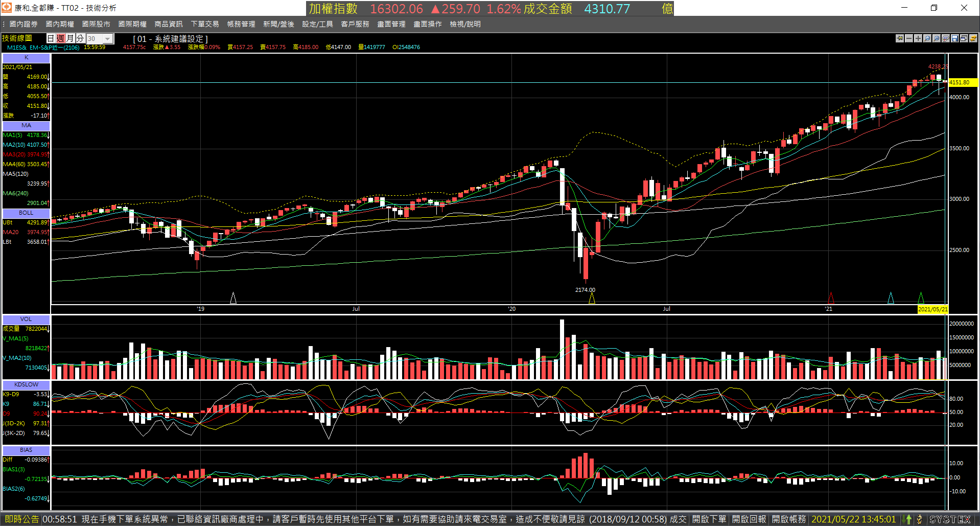Click the UBt 4291.89 Bollinger row

26,222
